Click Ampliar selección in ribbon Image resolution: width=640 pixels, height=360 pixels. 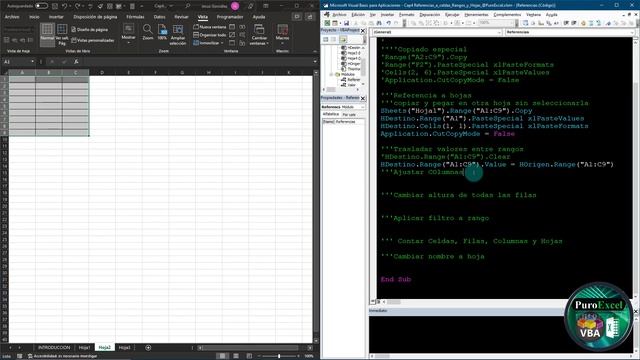click(x=178, y=34)
